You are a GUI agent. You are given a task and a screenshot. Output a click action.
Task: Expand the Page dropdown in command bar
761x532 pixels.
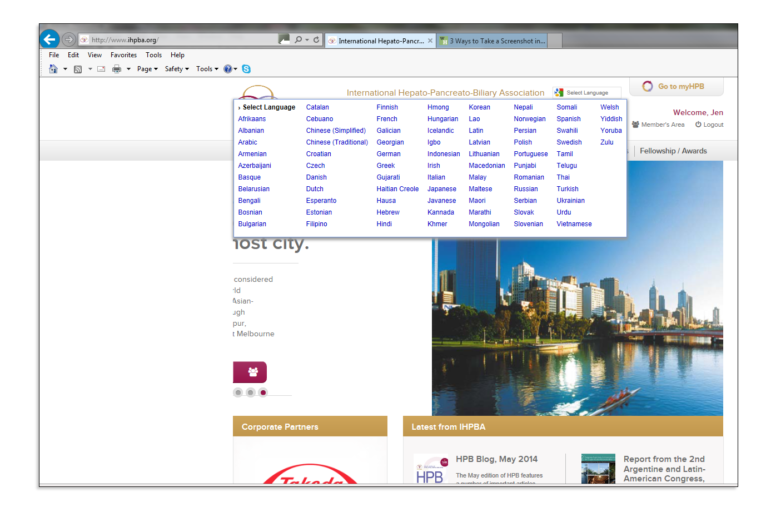(147, 69)
